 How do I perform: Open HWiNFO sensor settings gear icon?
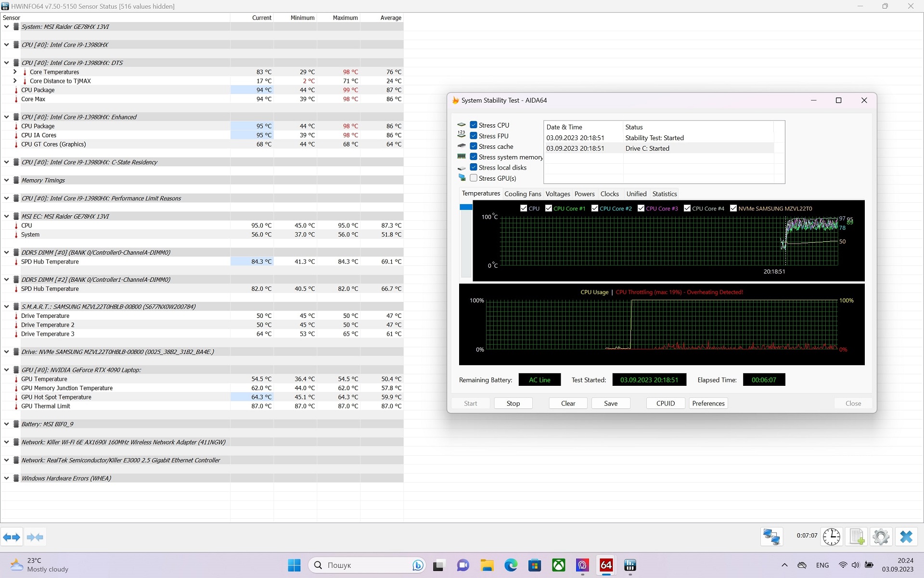pyautogui.click(x=881, y=537)
